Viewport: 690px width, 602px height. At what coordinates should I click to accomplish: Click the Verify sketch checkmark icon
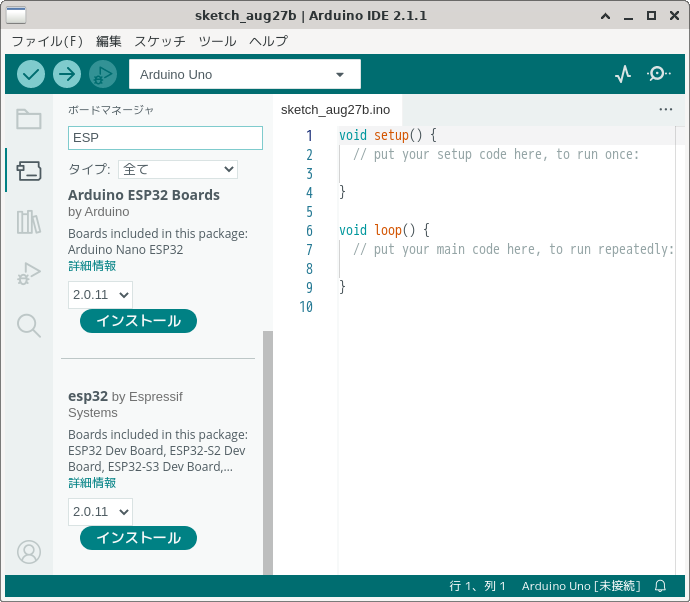(31, 74)
